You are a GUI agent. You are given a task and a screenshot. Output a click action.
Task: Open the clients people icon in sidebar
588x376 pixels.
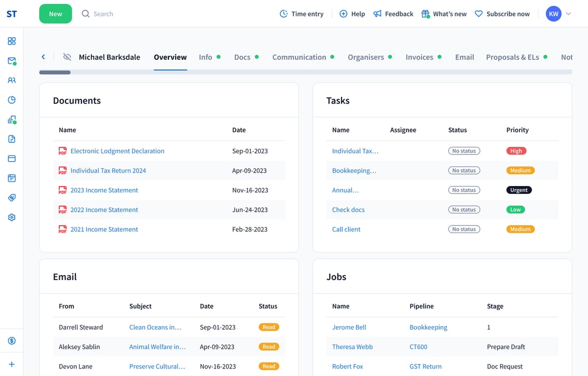pyautogui.click(x=11, y=80)
